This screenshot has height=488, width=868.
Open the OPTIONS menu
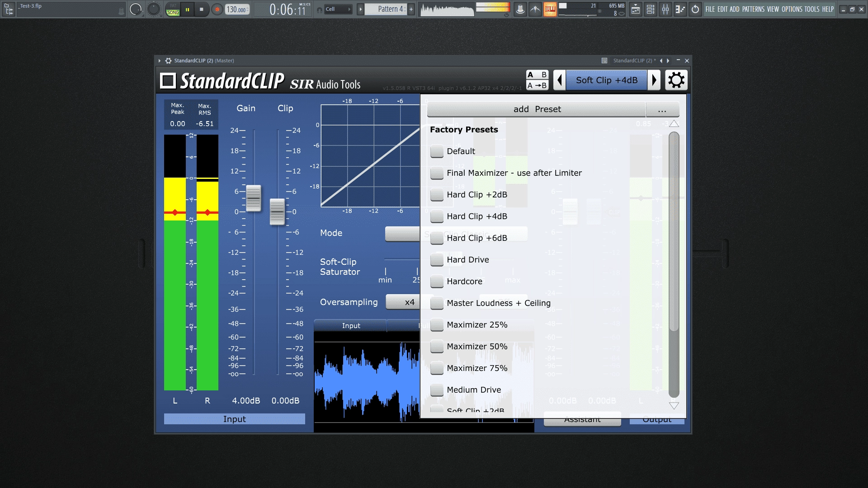click(792, 9)
